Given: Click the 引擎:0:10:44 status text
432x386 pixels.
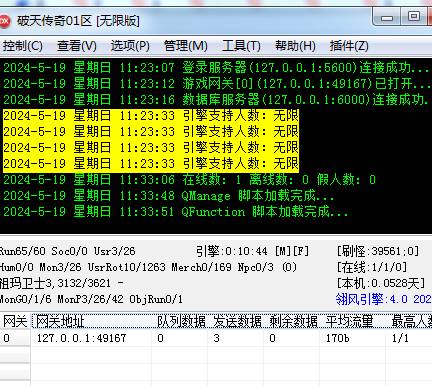Looking at the screenshot, I should coord(231,251).
